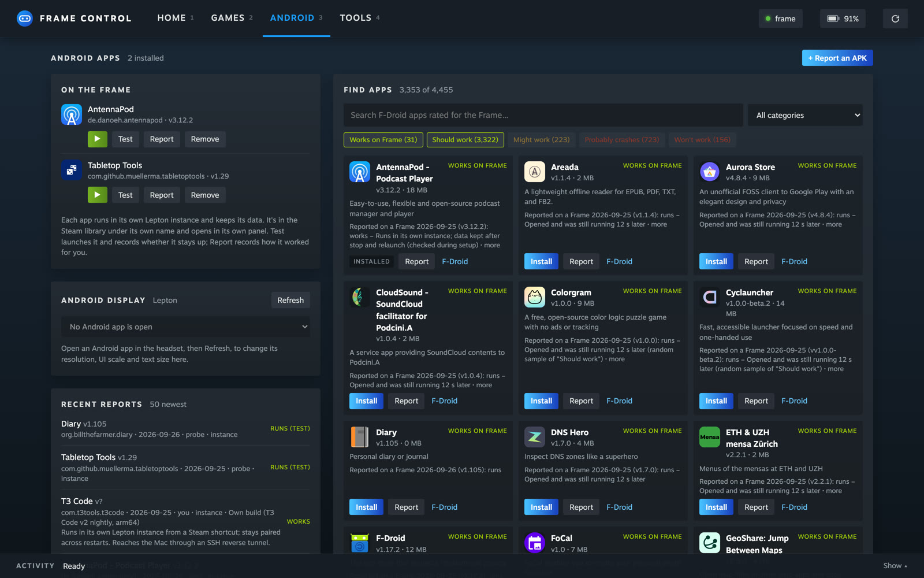
Task: Go to the Home tab
Action: 176,18
